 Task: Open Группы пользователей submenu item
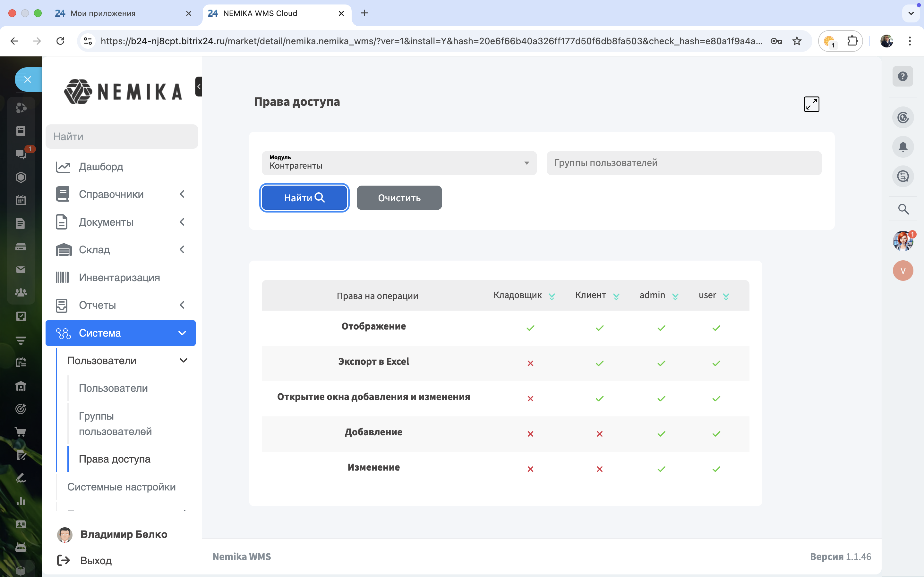[x=115, y=423]
